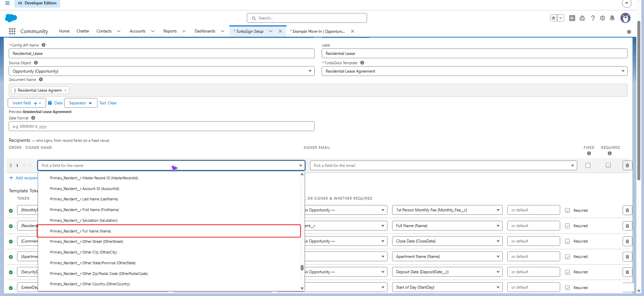644x296 pixels.
Task: Uncheck Required for Full Name token
Action: click(568, 226)
